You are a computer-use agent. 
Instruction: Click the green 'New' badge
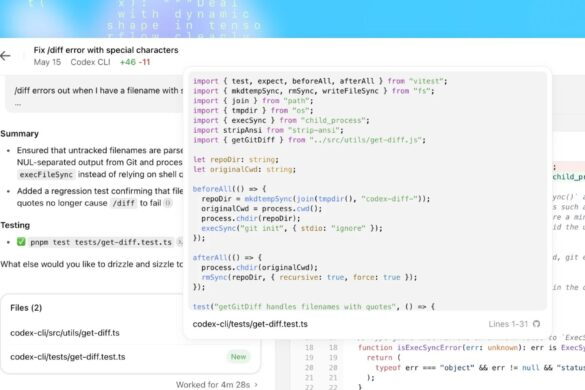click(238, 357)
